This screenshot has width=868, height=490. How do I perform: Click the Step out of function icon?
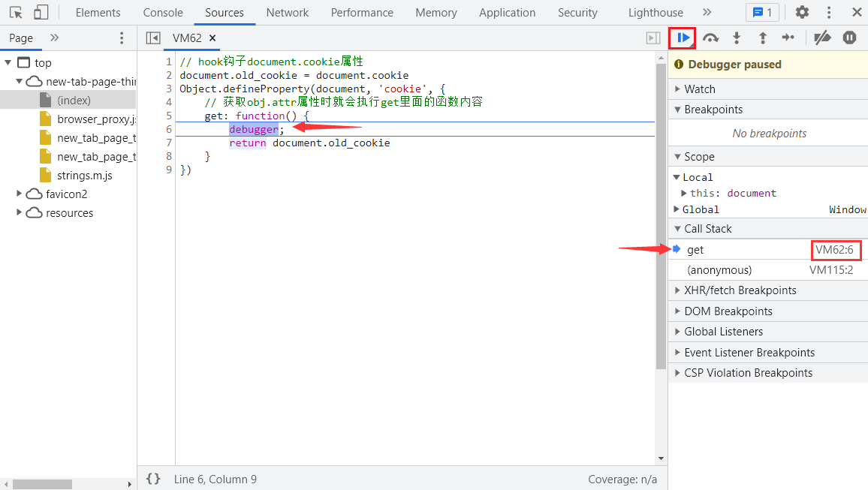click(x=762, y=38)
